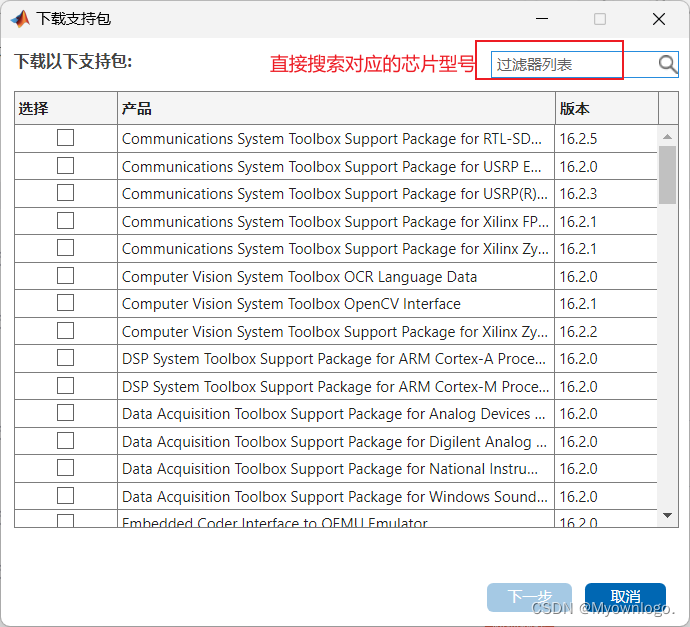This screenshot has height=627, width=690.
Task: Click the MATLAB logo in title bar
Action: (20, 19)
